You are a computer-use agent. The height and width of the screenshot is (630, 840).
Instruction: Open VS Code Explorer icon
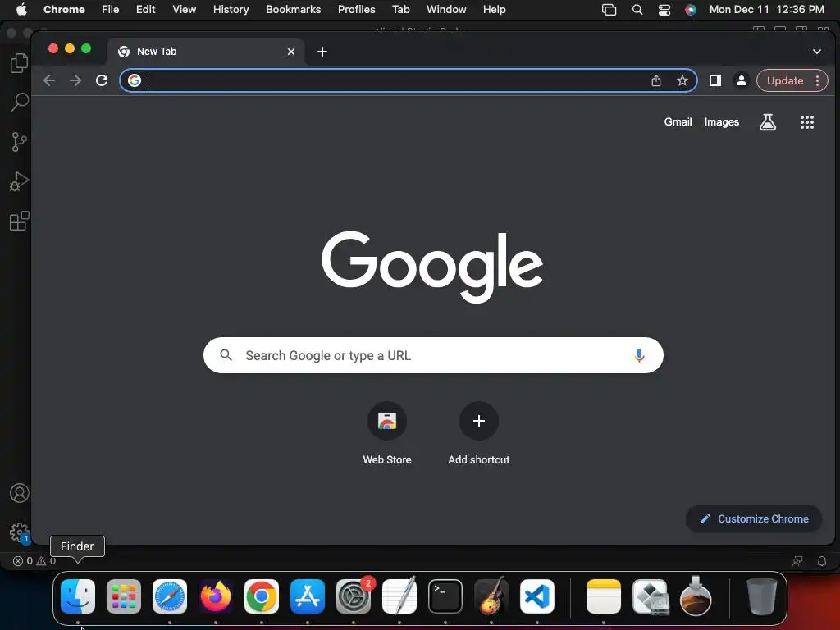20,63
